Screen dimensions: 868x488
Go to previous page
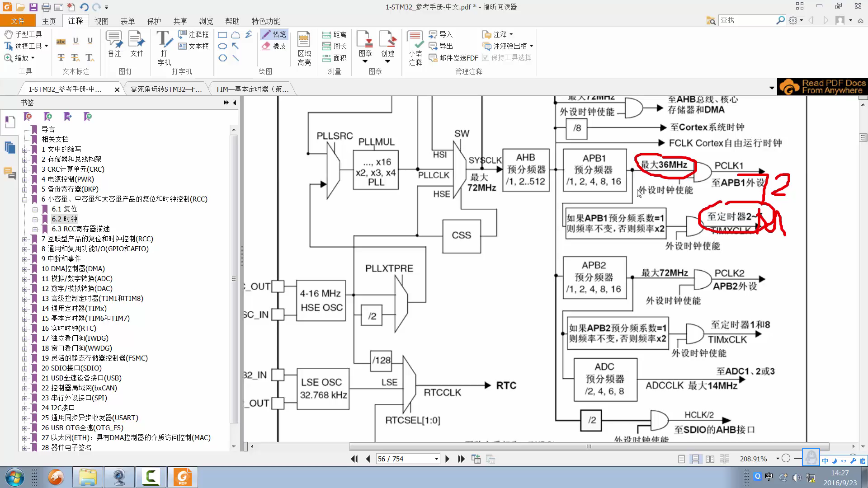pyautogui.click(x=368, y=459)
